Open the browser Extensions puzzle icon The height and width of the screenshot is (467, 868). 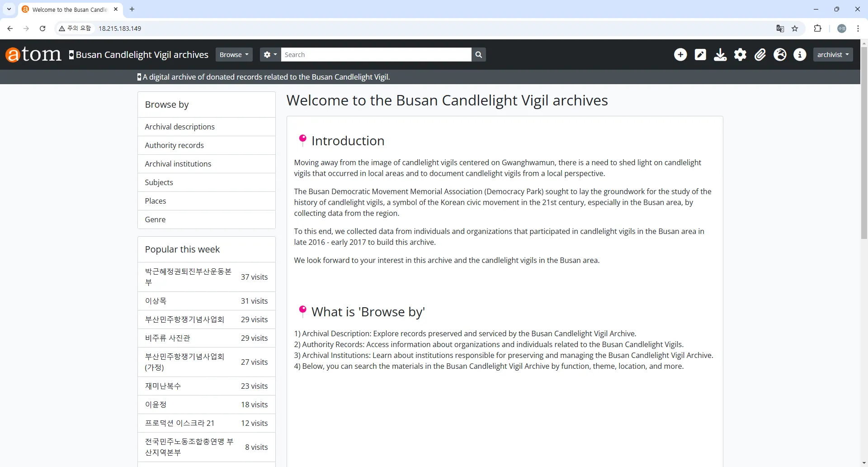tap(817, 29)
